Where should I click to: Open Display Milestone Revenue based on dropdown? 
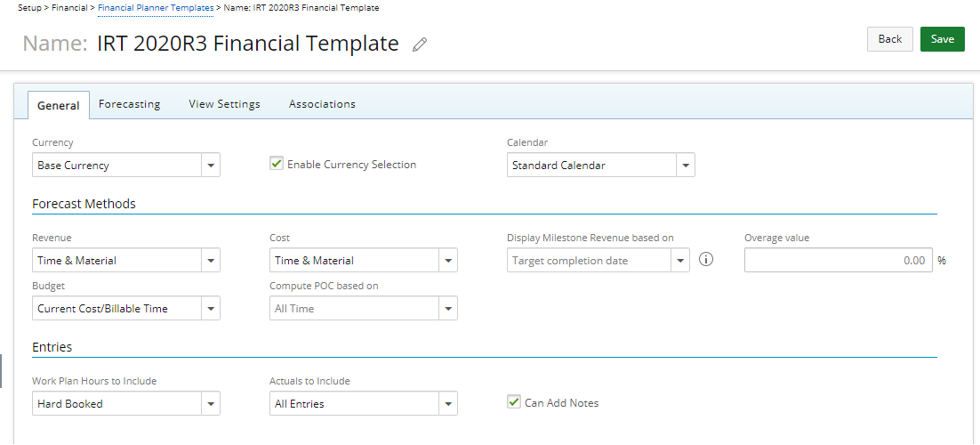tap(598, 261)
